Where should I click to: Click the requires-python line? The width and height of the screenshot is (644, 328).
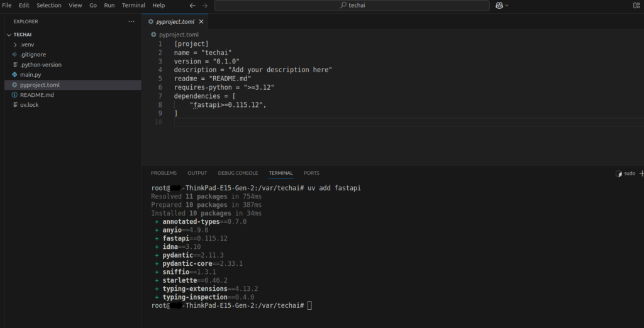224,87
